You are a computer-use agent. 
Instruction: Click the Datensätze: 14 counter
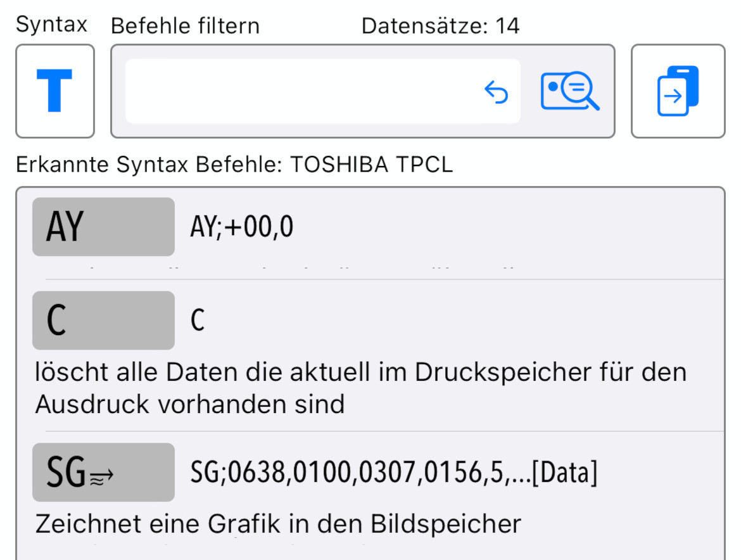(440, 26)
